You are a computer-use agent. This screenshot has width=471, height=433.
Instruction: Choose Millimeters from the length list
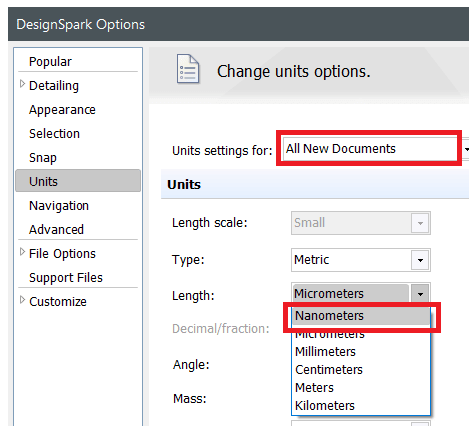[361, 352]
